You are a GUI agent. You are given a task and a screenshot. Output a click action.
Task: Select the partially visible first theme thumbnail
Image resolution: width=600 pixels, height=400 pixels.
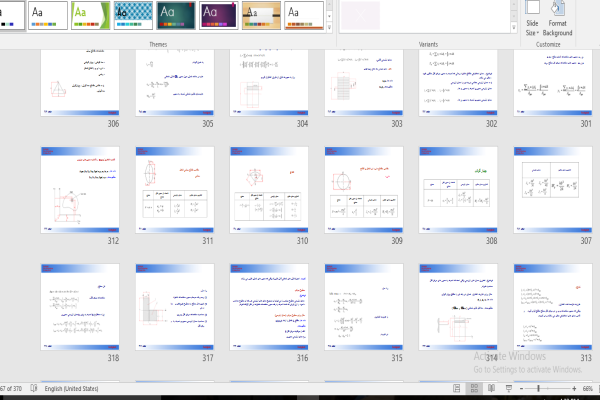point(12,15)
